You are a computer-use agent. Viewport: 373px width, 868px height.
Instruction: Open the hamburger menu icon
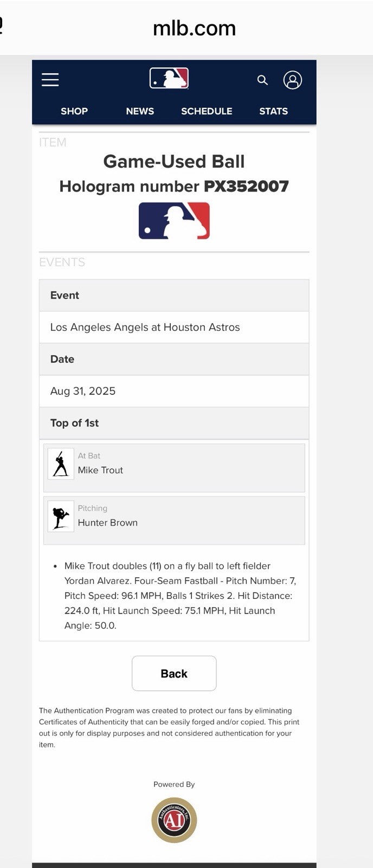coord(50,80)
